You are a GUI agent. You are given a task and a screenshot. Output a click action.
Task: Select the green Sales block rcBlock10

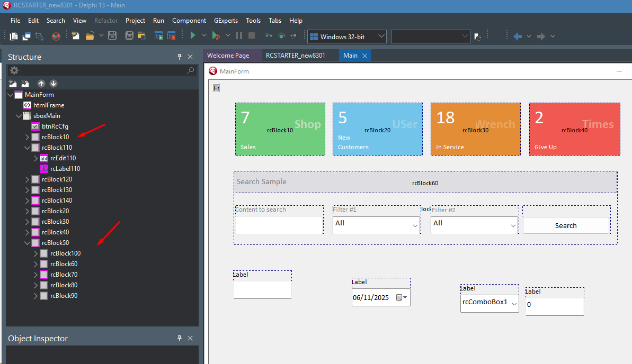coord(280,129)
